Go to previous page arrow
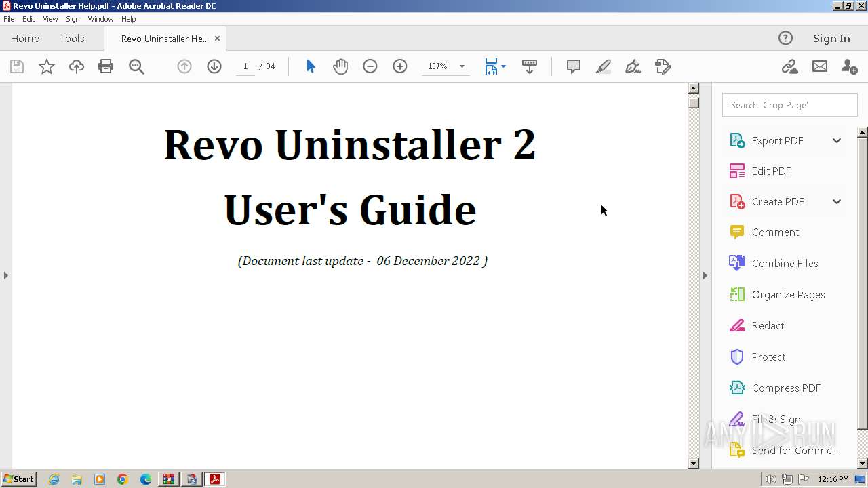The width and height of the screenshot is (868, 488). (x=184, y=66)
